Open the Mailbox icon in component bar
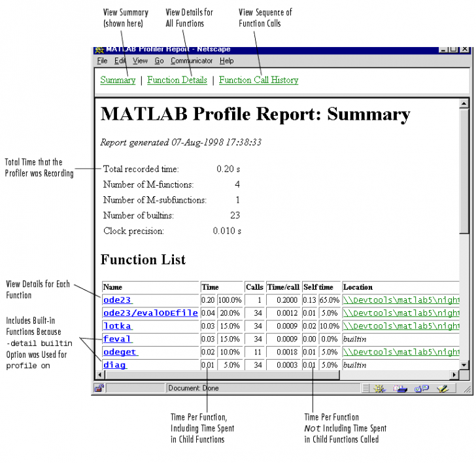This screenshot has width=476, height=463. 401,388
